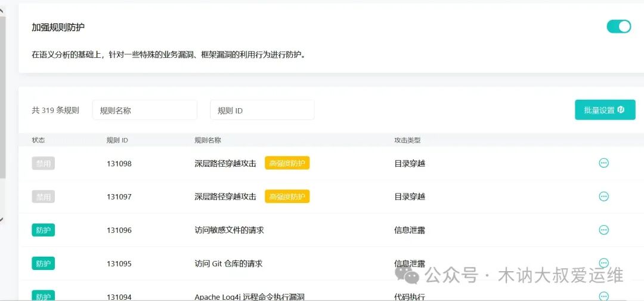Click 高强度防护 tag on rule 131097
Screen dimensions: 644x301
point(287,196)
